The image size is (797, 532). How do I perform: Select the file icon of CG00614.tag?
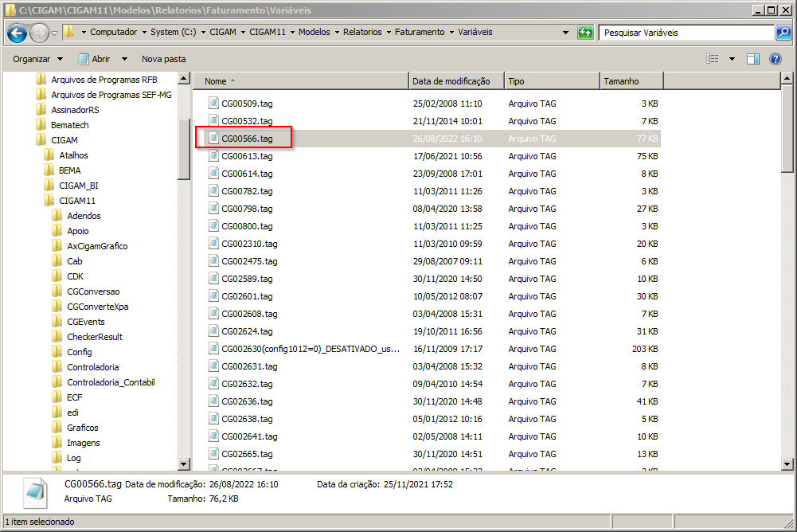(x=213, y=173)
